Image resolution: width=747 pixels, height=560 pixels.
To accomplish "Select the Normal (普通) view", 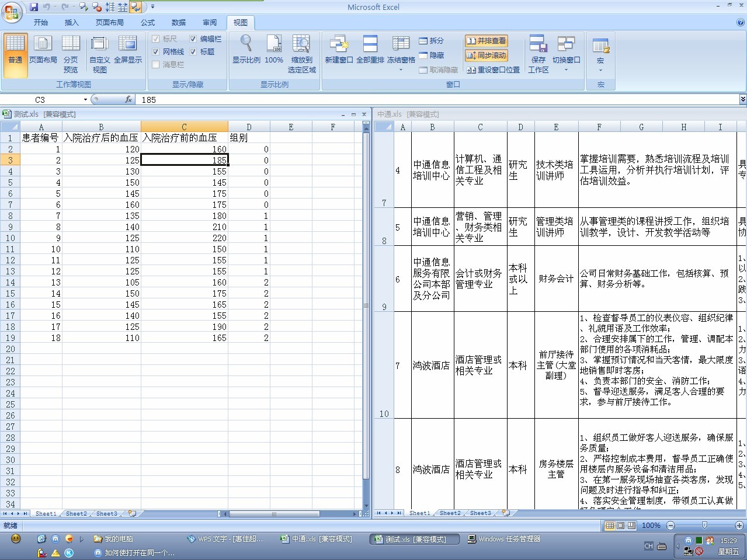I will point(16,55).
